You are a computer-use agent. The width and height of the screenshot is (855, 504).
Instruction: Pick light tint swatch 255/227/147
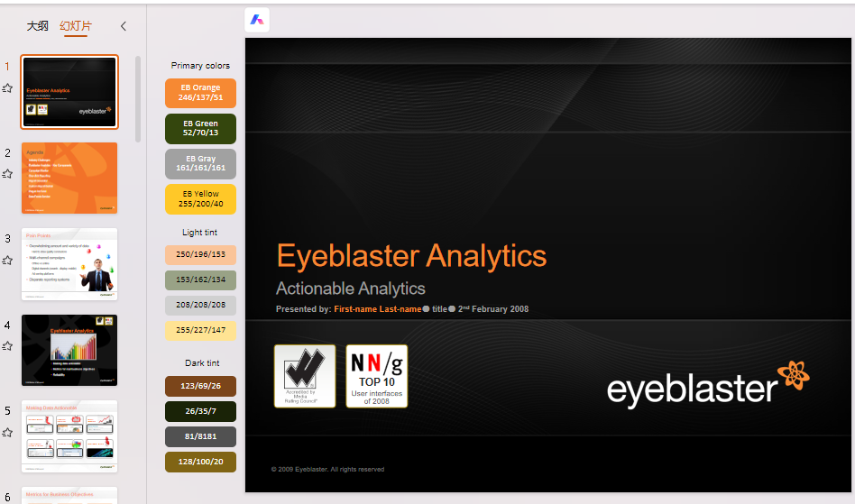point(200,330)
